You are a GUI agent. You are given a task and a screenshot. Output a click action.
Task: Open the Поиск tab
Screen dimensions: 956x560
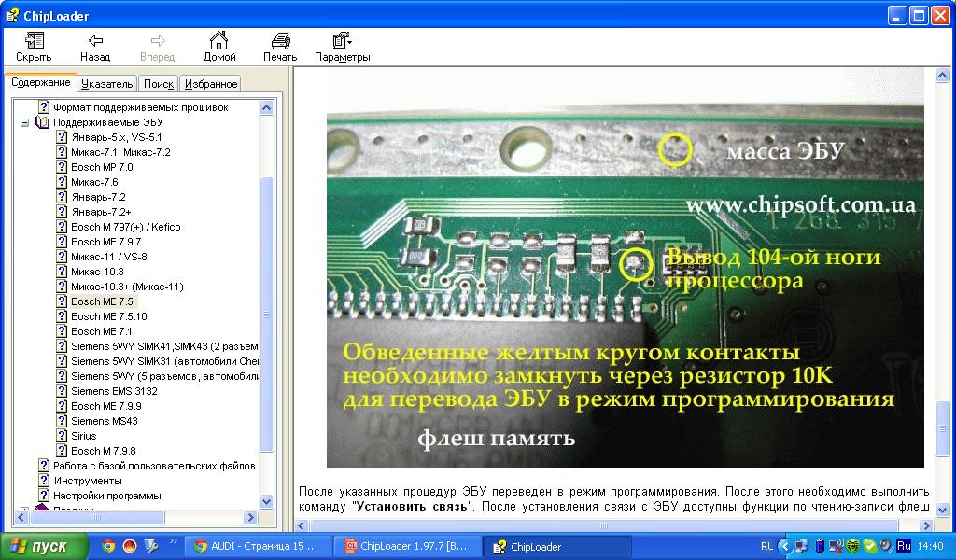tap(159, 84)
